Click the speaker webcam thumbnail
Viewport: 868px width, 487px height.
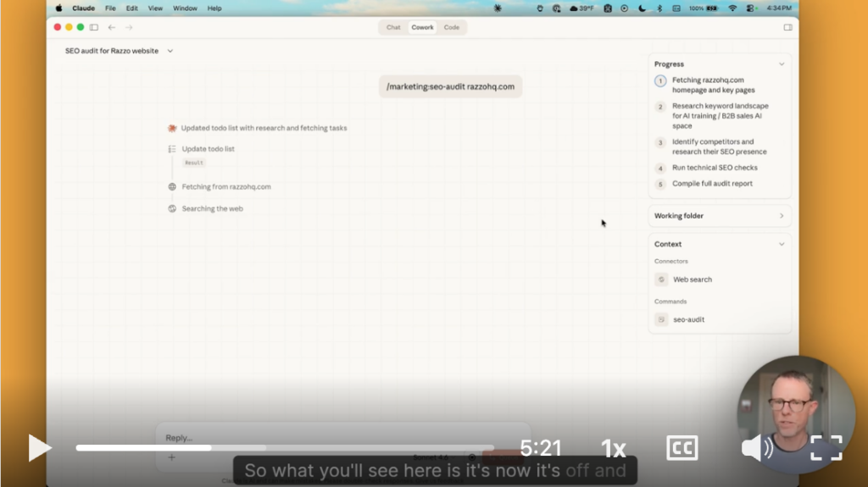(796, 414)
